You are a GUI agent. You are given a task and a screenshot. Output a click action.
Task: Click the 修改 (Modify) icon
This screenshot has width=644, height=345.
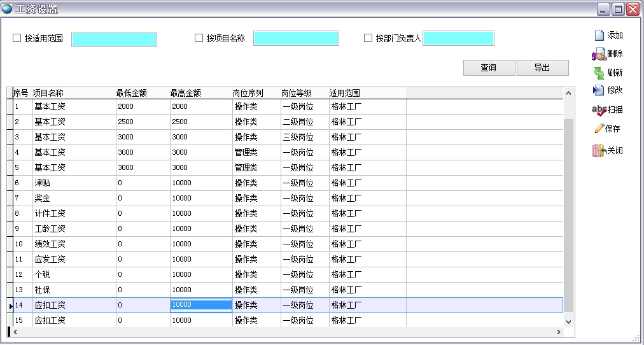(x=599, y=90)
